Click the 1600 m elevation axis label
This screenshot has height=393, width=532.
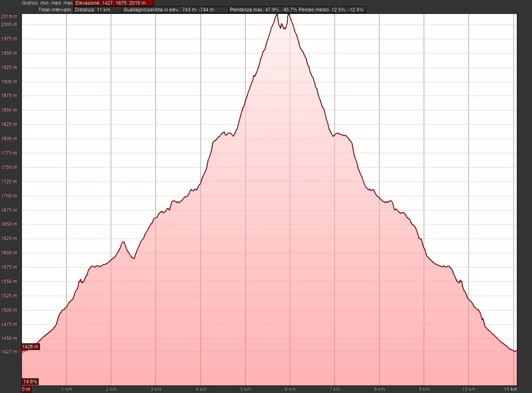(x=9, y=253)
